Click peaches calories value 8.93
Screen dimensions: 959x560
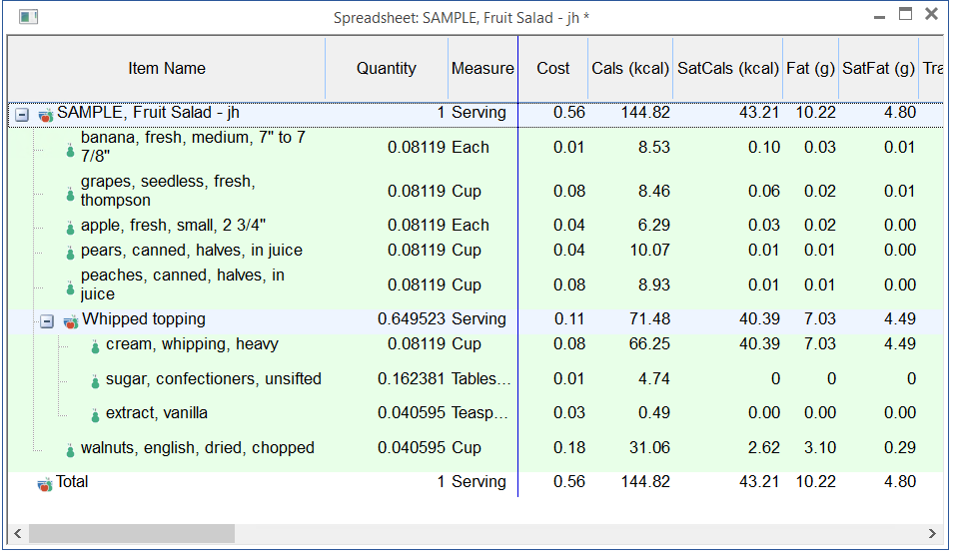pyautogui.click(x=653, y=284)
